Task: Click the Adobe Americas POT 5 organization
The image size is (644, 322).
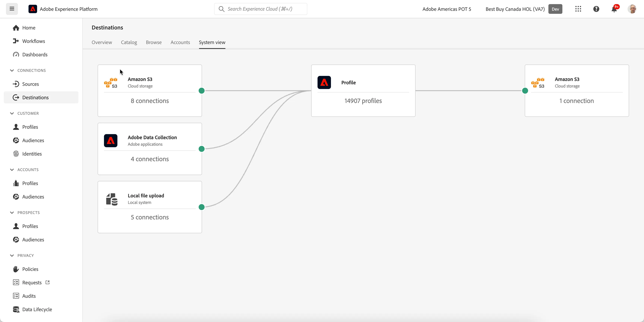Action: tap(447, 9)
